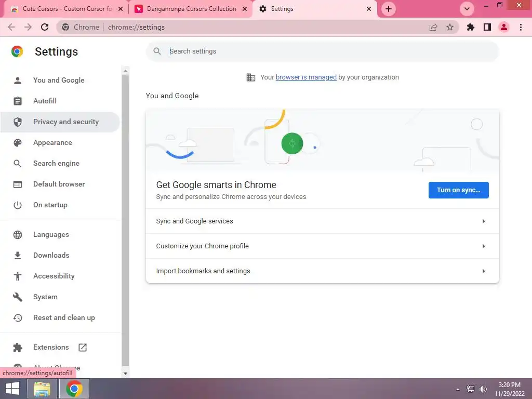Open You and Google section
Screen dimensions: 532x399
pos(58,80)
